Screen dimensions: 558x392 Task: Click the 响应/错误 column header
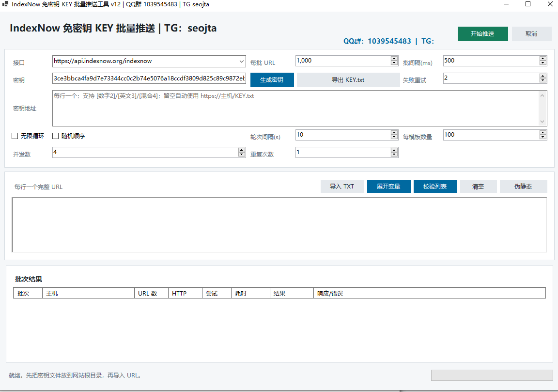coord(430,293)
